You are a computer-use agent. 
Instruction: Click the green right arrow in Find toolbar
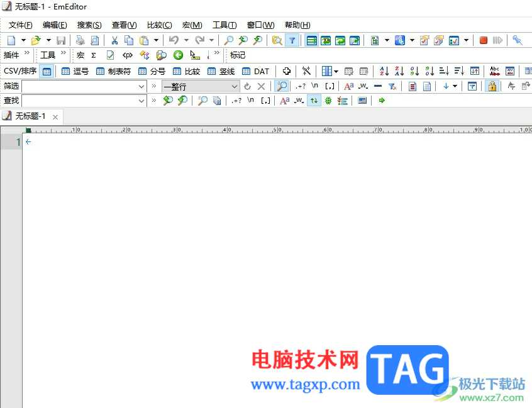[x=382, y=101]
